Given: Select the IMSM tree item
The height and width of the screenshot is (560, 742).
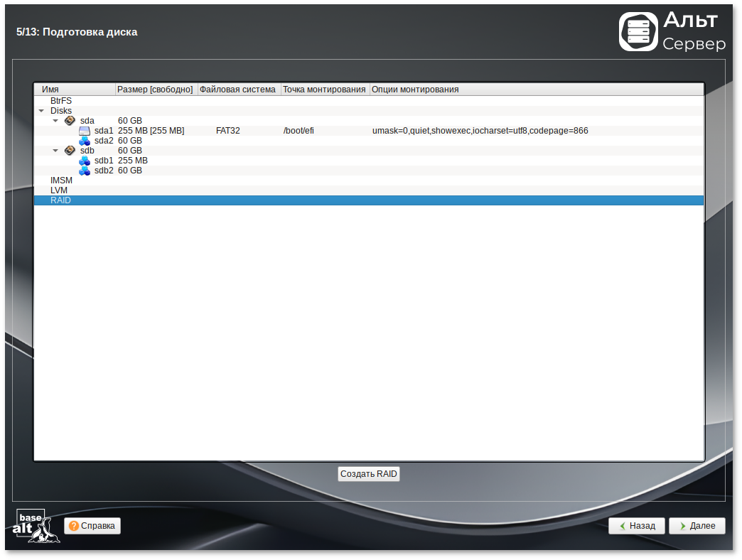Looking at the screenshot, I should point(61,181).
